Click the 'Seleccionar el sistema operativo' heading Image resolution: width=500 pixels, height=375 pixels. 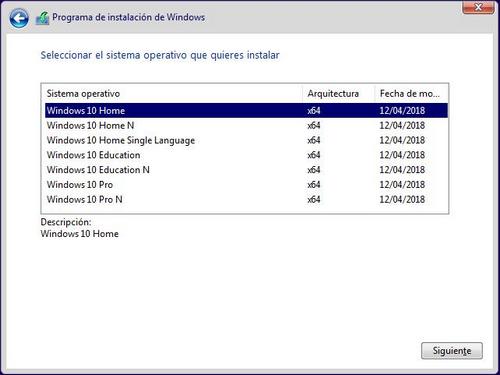click(x=160, y=55)
